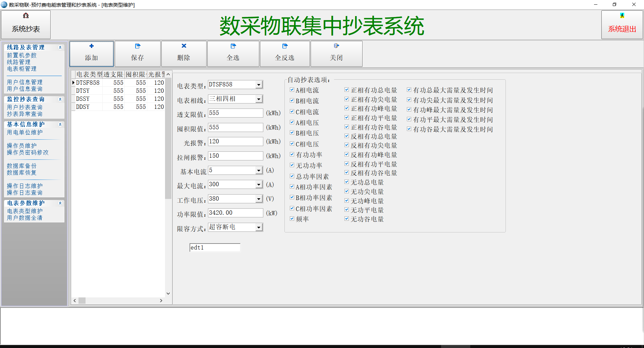The image size is (644, 348).
Task: Click the meter list horizontal scrollbar thumb
Action: pyautogui.click(x=82, y=301)
